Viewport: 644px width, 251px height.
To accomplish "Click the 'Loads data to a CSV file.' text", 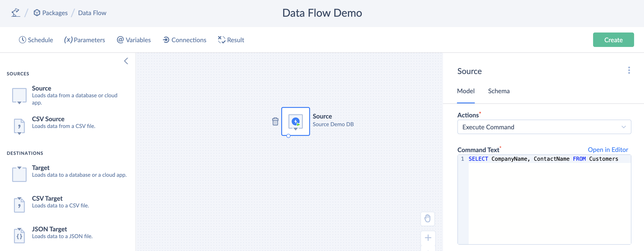I will tap(60, 205).
